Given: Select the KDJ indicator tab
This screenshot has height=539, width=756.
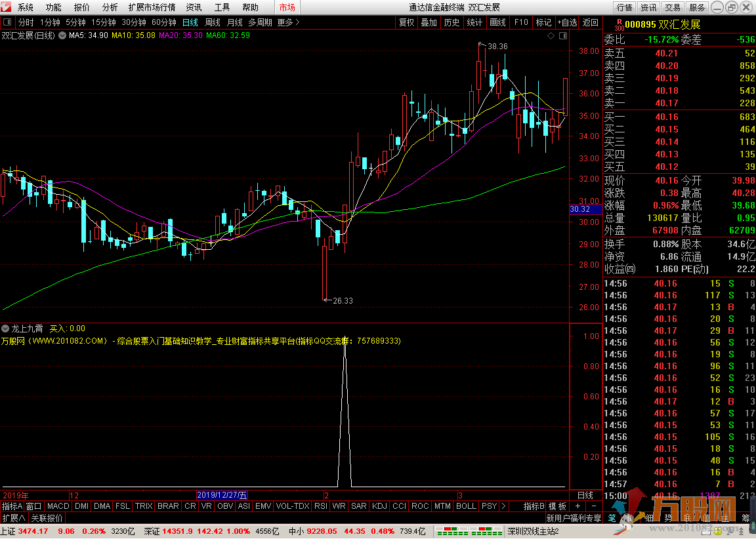Looking at the screenshot, I should pyautogui.click(x=380, y=506).
